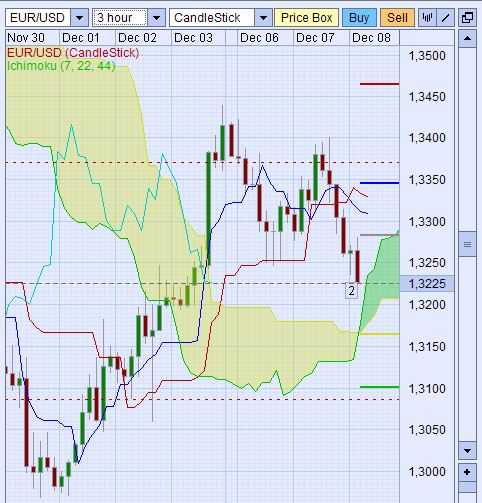Click the Dec 03 date header
The image size is (482, 503).
[x=193, y=38]
